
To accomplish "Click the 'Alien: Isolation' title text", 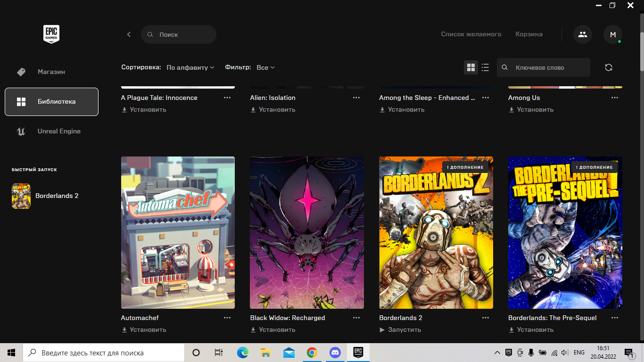I will 273,98.
